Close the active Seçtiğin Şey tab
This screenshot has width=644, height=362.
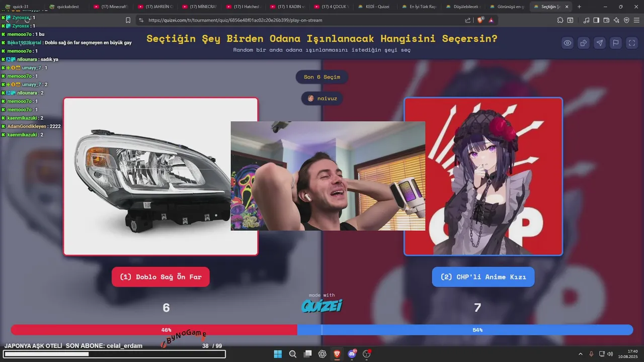(568, 7)
